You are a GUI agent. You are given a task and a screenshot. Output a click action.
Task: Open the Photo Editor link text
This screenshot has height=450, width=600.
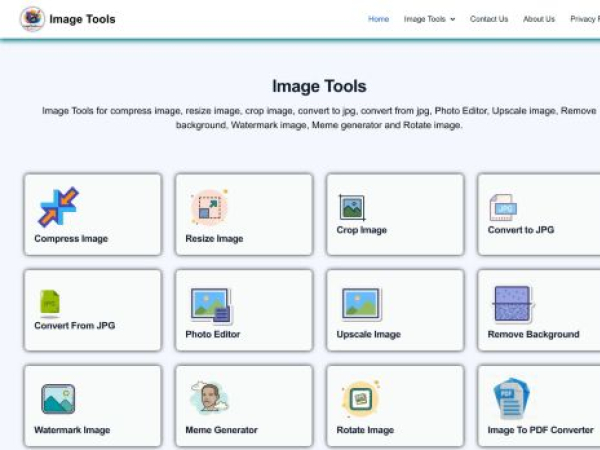(x=213, y=334)
